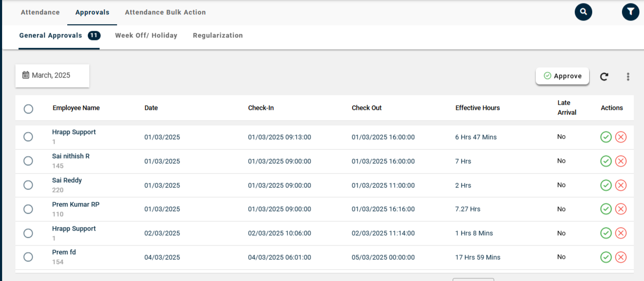The height and width of the screenshot is (281, 644).
Task: Toggle the select-all checkbox in table header
Action: [28, 108]
